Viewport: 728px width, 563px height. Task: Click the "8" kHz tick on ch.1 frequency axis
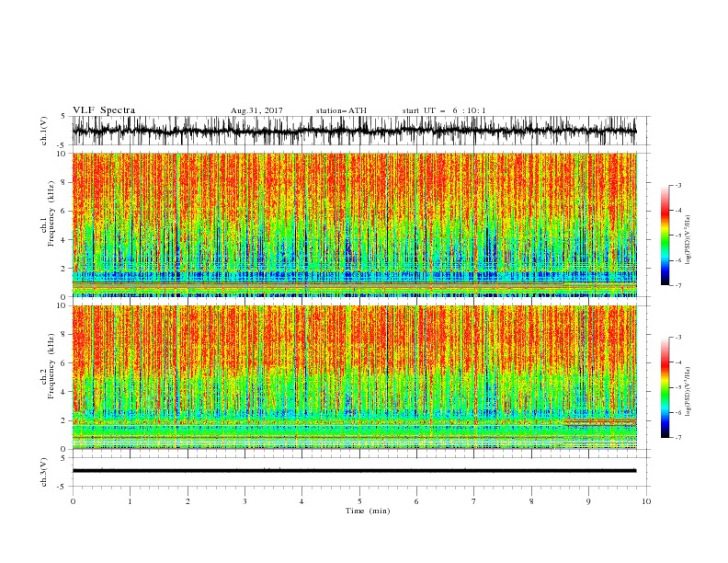click(x=64, y=182)
